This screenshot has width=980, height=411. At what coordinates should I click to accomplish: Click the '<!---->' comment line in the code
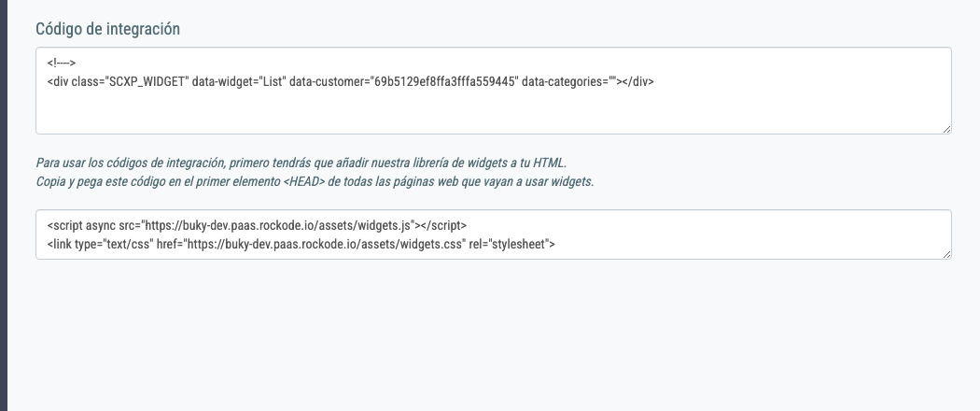point(62,63)
